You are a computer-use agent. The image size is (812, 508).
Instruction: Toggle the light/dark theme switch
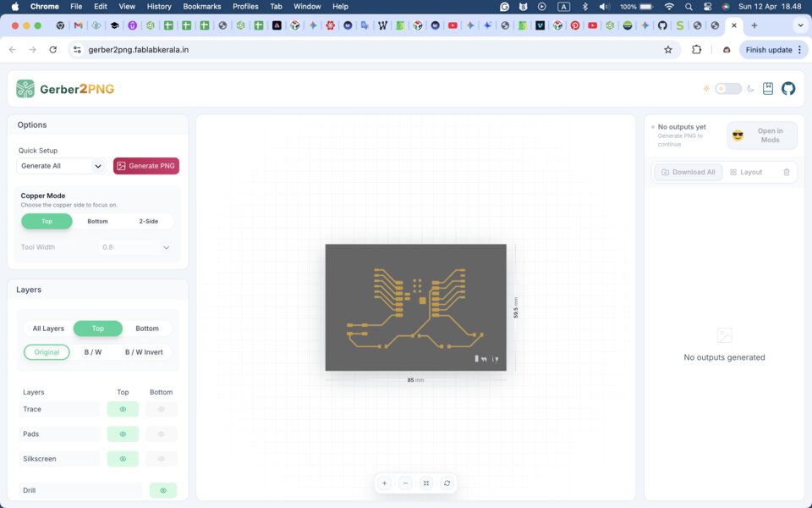(x=728, y=89)
